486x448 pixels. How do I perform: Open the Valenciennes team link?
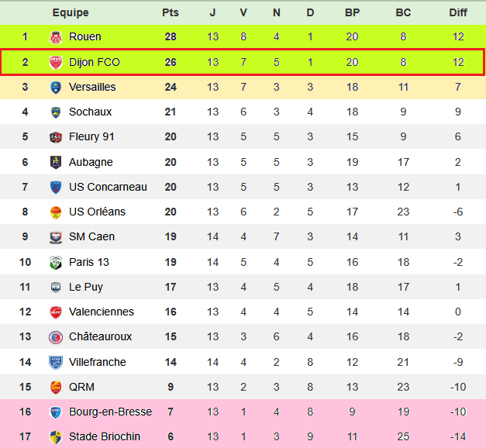[x=102, y=312]
